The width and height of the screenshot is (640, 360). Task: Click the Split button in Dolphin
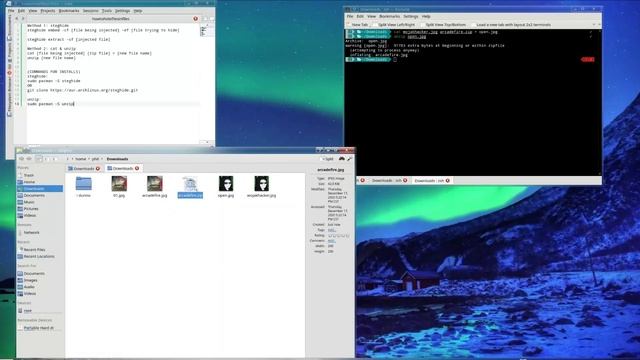point(327,159)
